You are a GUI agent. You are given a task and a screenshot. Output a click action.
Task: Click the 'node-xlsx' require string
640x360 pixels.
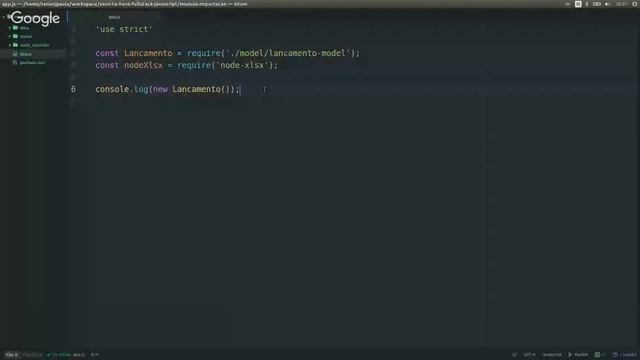click(242, 65)
